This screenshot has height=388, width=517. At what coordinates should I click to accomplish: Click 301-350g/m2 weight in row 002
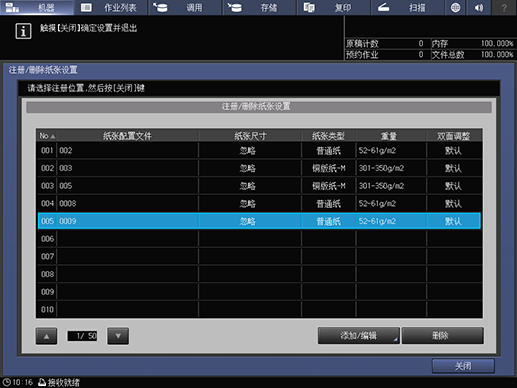[x=381, y=168]
